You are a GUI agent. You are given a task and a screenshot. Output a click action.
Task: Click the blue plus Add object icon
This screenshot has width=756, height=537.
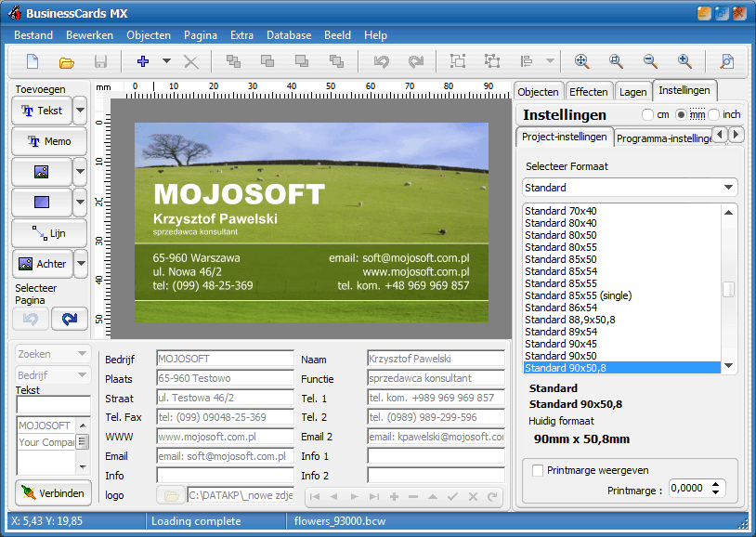pyautogui.click(x=143, y=61)
